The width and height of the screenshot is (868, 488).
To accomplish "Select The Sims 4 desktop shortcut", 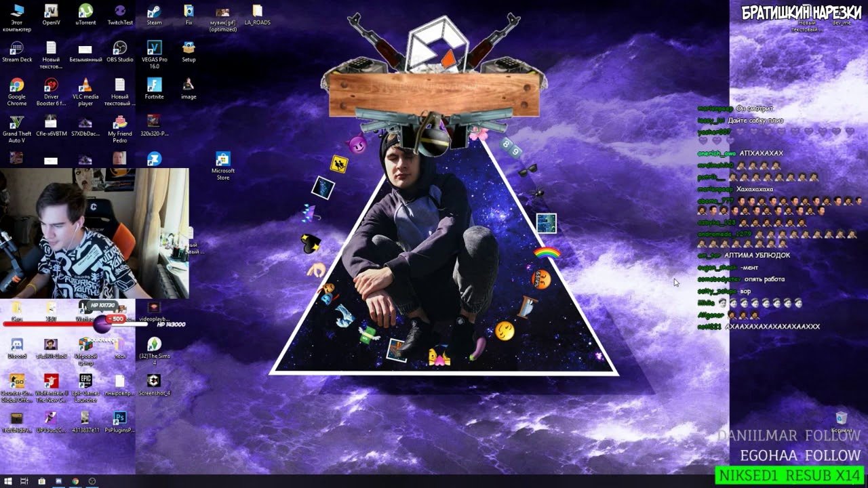I will (x=154, y=345).
